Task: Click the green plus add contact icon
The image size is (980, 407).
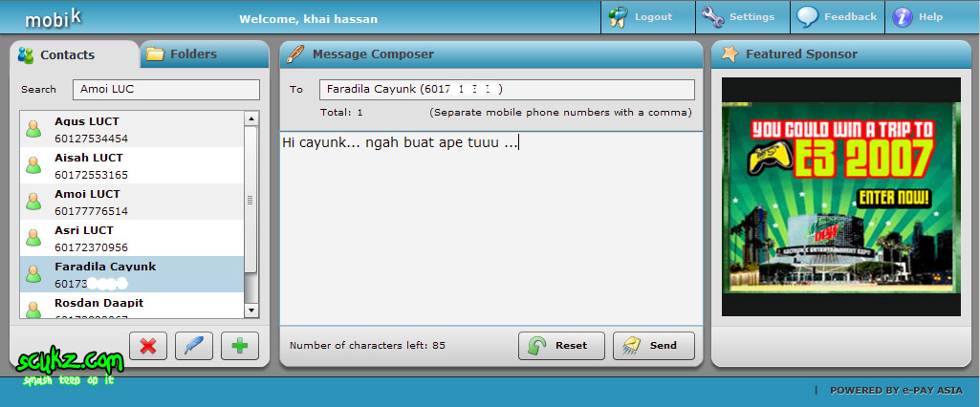Action: pos(240,346)
